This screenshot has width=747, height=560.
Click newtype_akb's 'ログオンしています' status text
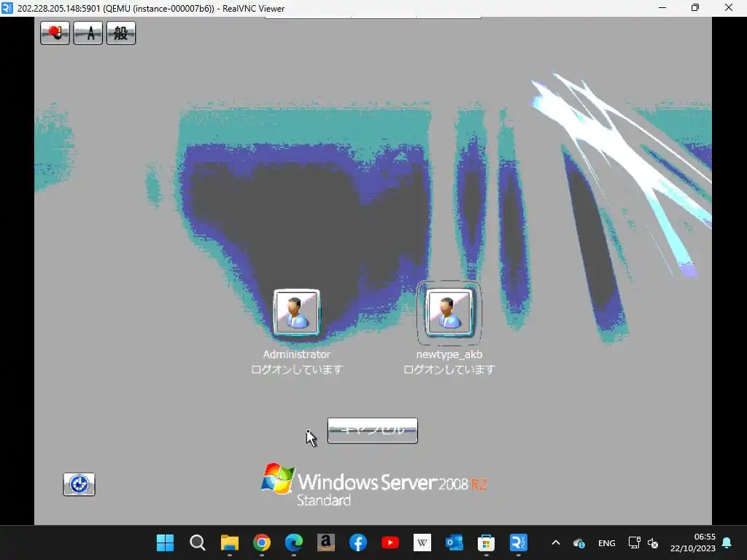(x=449, y=370)
